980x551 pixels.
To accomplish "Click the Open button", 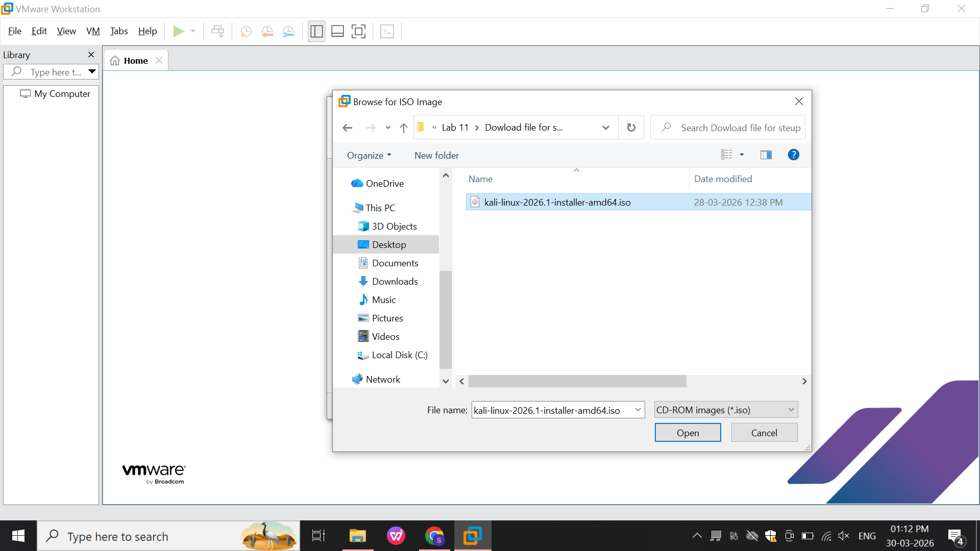I will pyautogui.click(x=688, y=433).
